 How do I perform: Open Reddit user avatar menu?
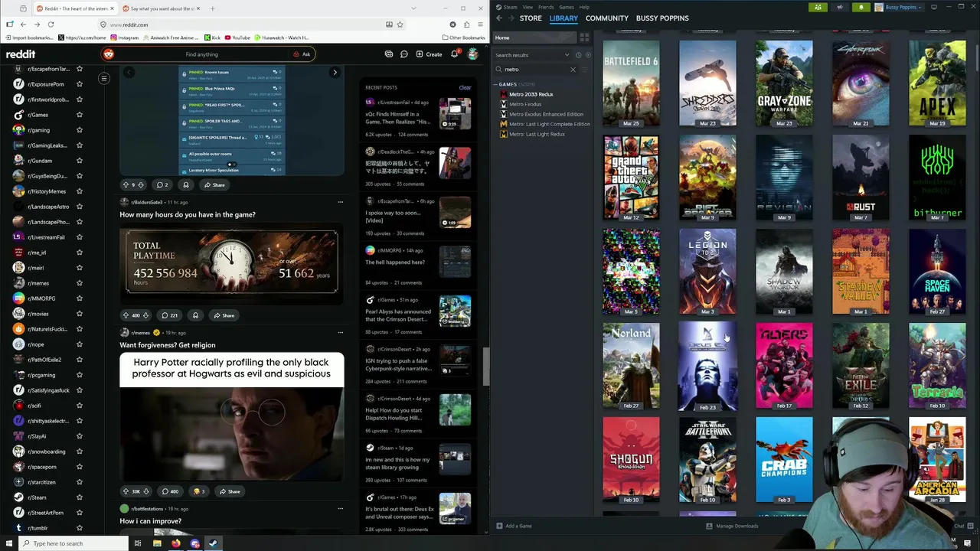click(473, 54)
